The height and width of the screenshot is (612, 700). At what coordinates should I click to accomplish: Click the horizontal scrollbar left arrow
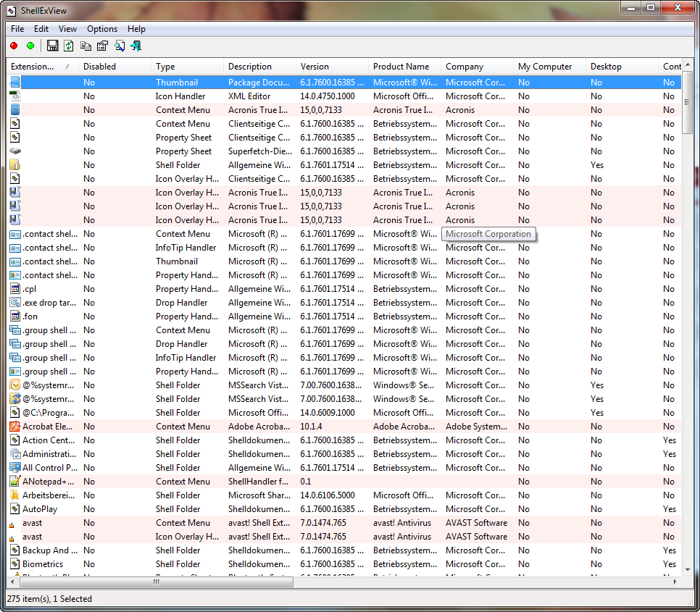(x=12, y=582)
